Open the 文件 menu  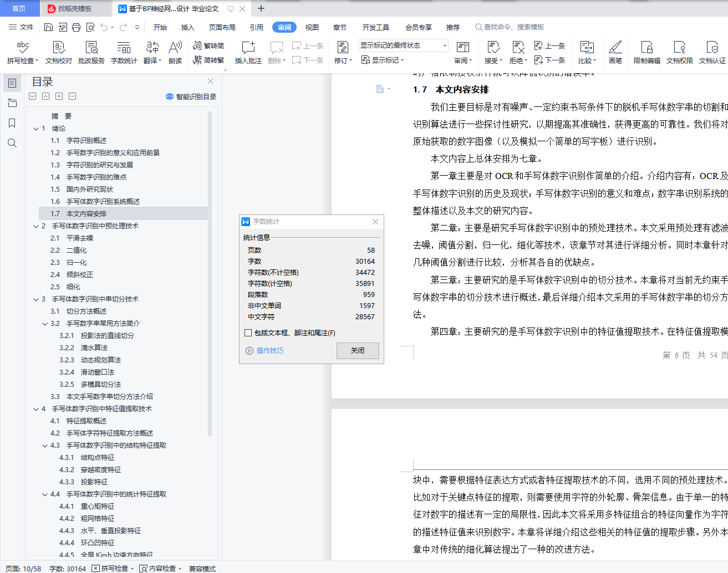(x=22, y=27)
